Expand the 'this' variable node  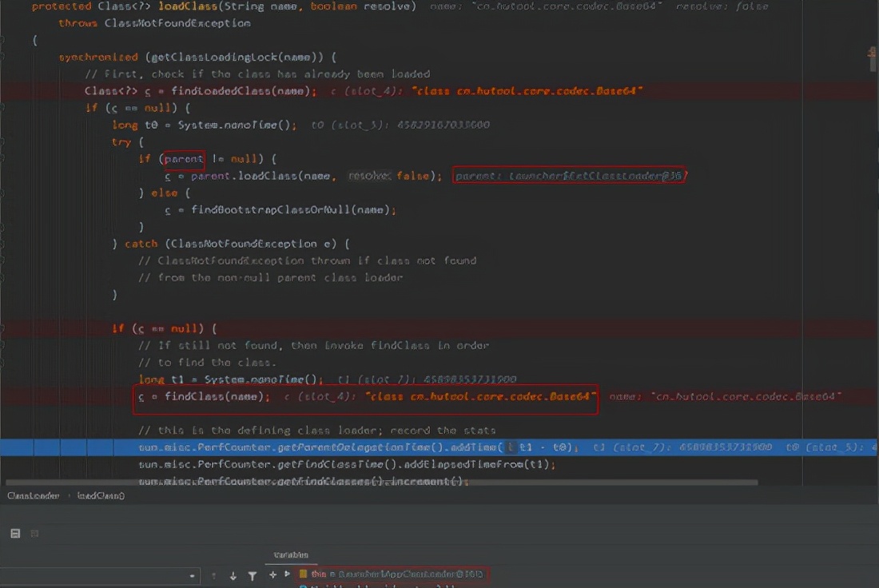pos(287,574)
